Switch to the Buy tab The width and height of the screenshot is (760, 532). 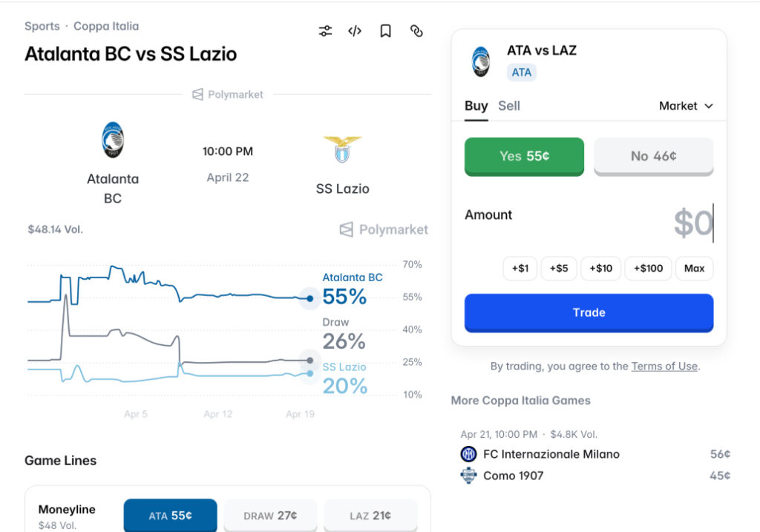pos(476,106)
